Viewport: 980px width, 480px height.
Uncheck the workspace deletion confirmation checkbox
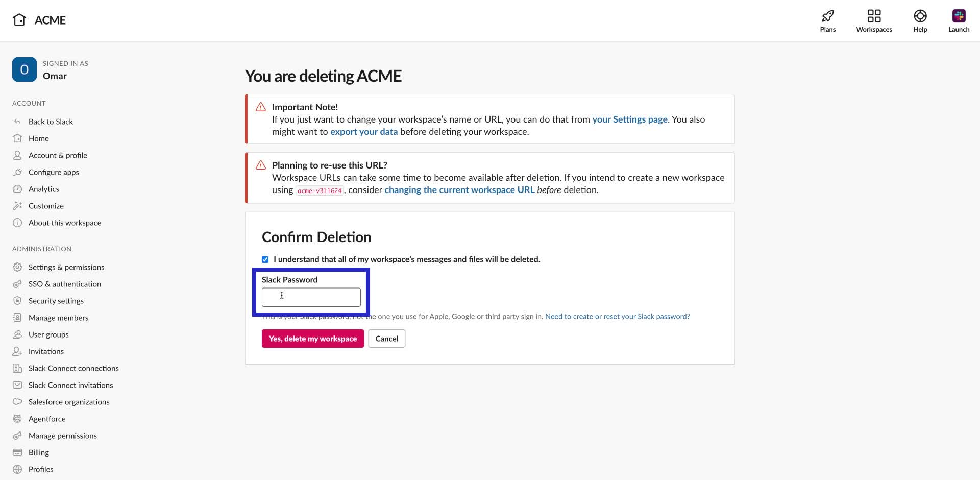[265, 259]
